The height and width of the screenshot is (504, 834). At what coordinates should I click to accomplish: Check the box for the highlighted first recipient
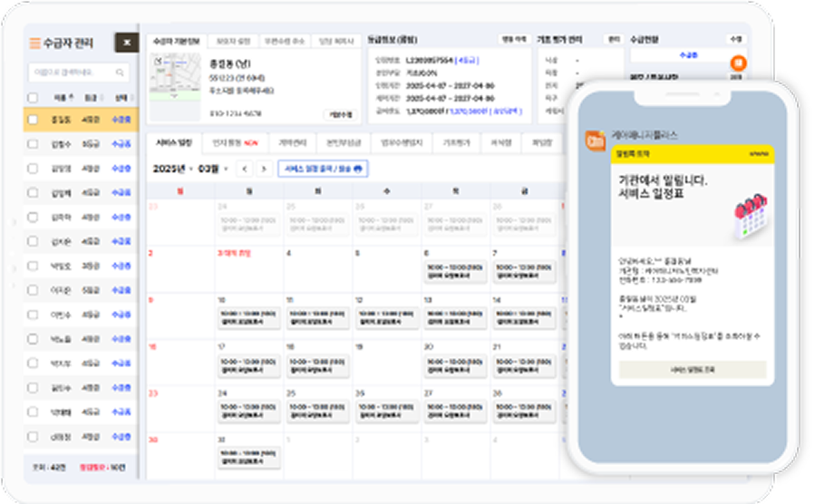(34, 119)
